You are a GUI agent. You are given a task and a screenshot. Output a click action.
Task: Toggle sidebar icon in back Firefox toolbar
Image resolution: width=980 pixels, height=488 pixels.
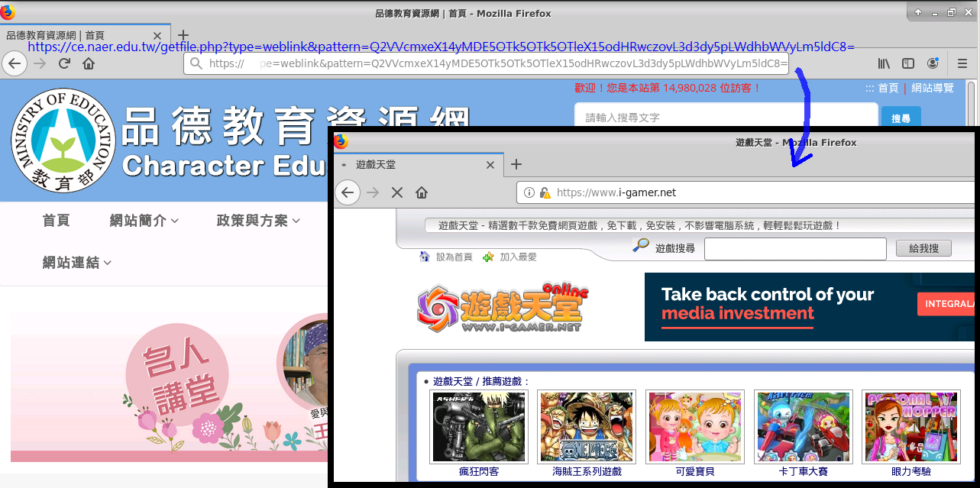pos(908,63)
